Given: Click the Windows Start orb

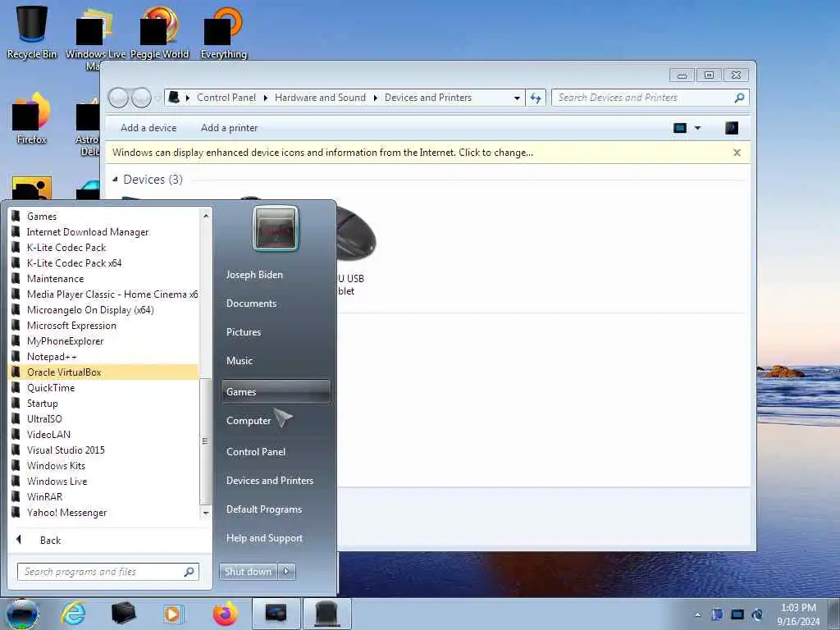Looking at the screenshot, I should [22, 614].
